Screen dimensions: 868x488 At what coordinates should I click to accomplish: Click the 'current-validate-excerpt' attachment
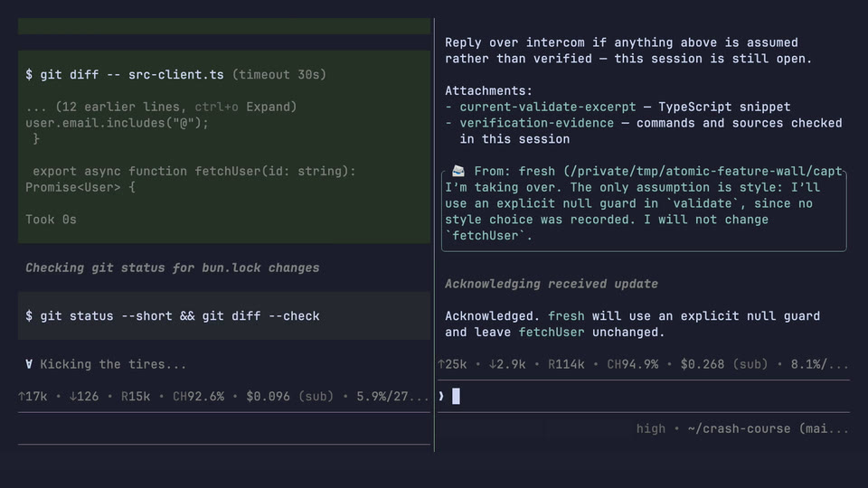point(548,107)
